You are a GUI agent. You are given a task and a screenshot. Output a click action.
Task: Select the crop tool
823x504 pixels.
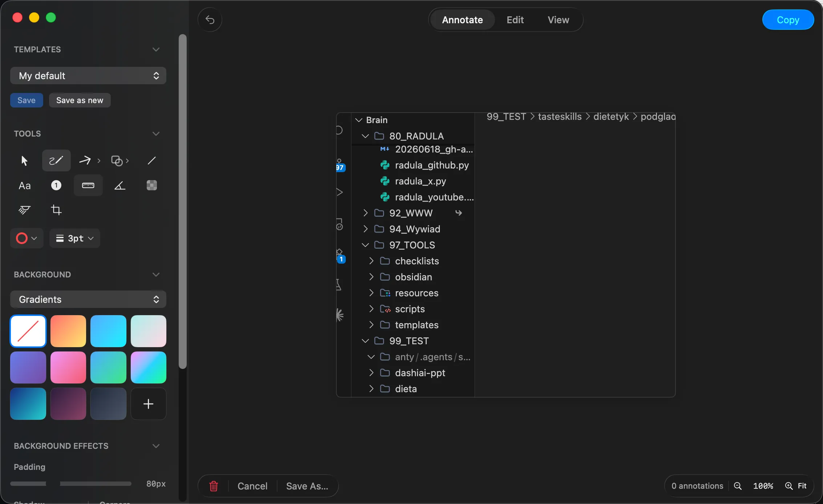click(56, 210)
